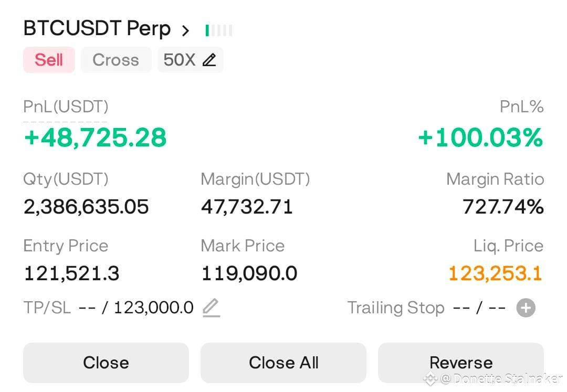Tap the PnL percentage +100.03%
The image size is (567, 392).
[x=480, y=137]
